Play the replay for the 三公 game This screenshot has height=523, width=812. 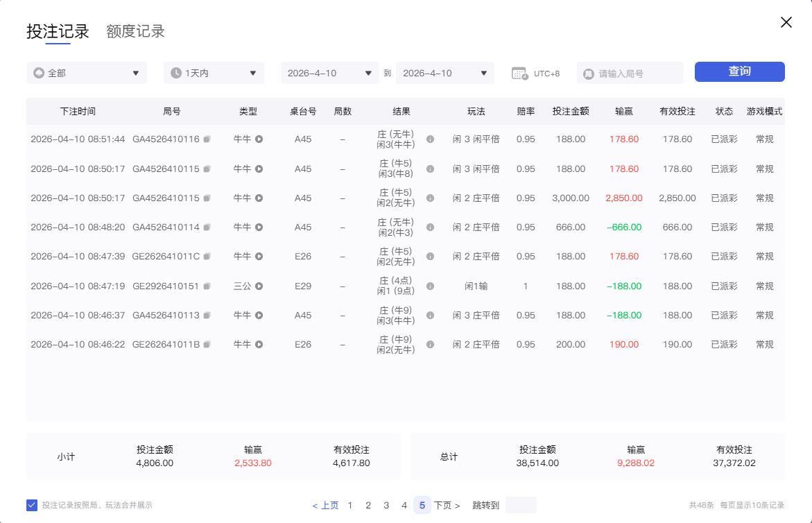[259, 286]
